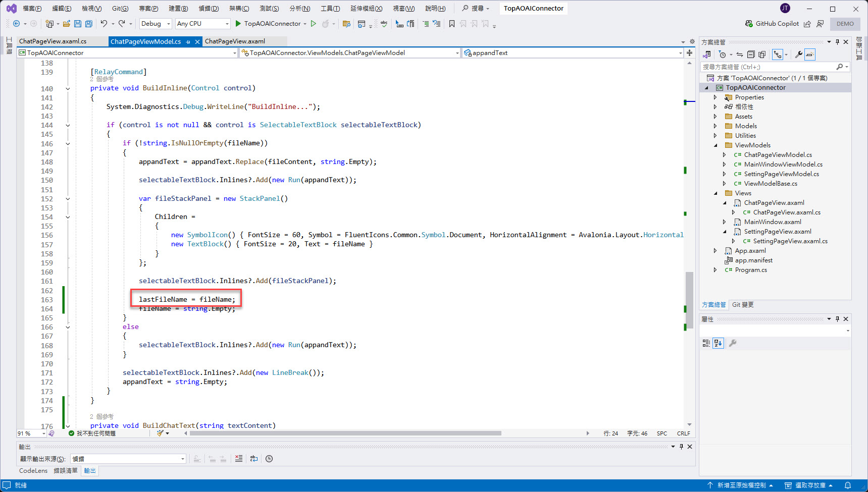Screen dimensions: 868x492
Task: Toggle Preview Selected Items in Solution Explorer
Action: click(810, 54)
